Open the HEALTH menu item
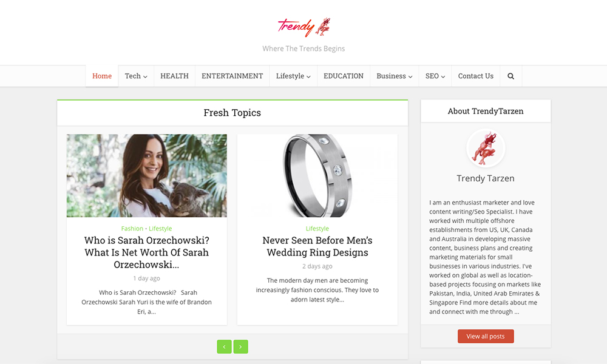Viewport: 607px width, 364px height. click(x=174, y=76)
